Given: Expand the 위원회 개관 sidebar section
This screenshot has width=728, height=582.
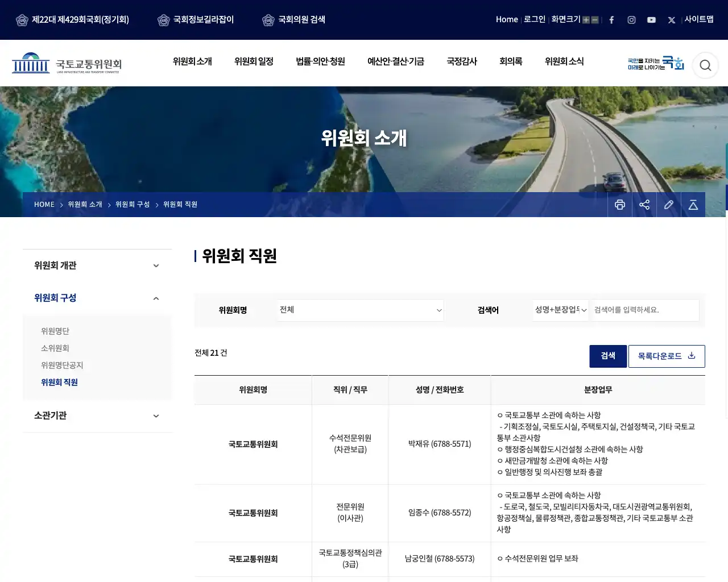Looking at the screenshot, I should coord(97,265).
